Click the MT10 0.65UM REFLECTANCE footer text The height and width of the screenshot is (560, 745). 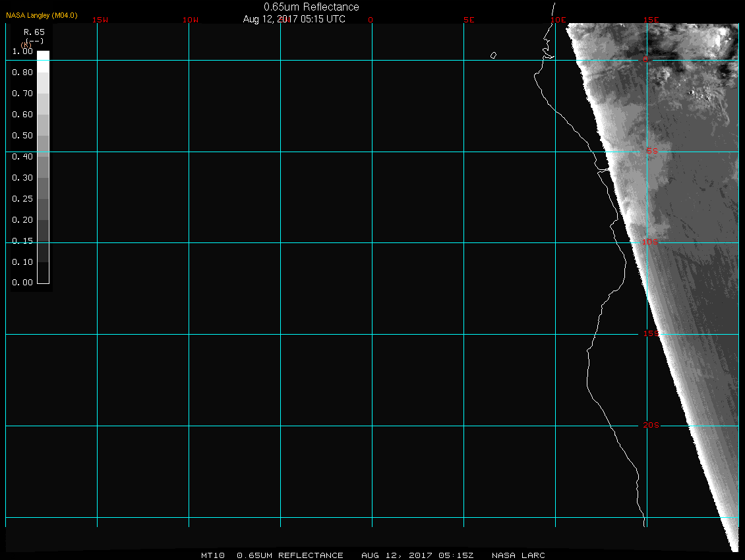coord(272,555)
